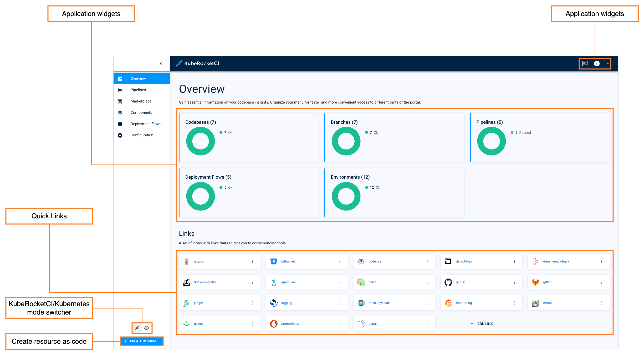Open the argocd quick link
The width and height of the screenshot is (644, 355).
(199, 261)
